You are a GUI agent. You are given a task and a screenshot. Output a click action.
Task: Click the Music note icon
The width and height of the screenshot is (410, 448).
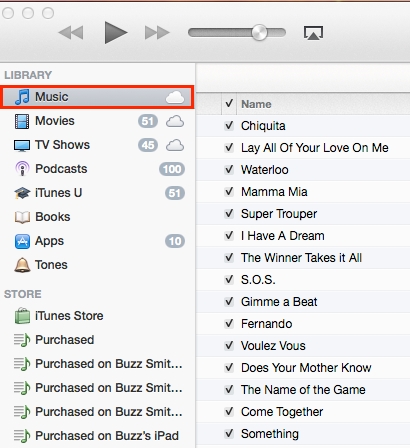[x=22, y=97]
